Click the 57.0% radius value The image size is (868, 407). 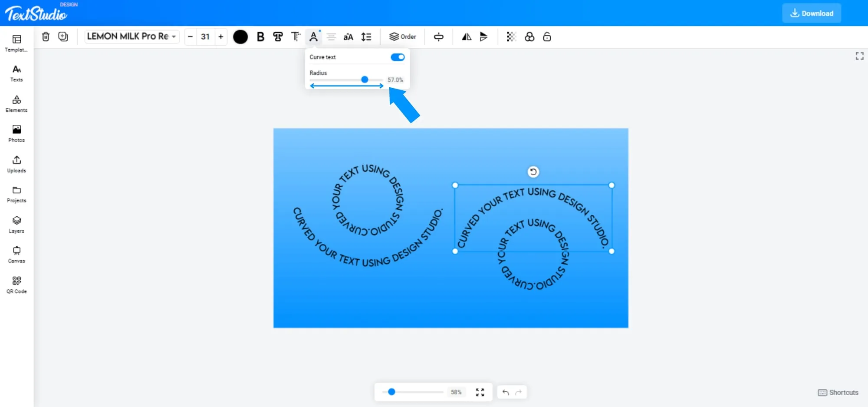[395, 80]
